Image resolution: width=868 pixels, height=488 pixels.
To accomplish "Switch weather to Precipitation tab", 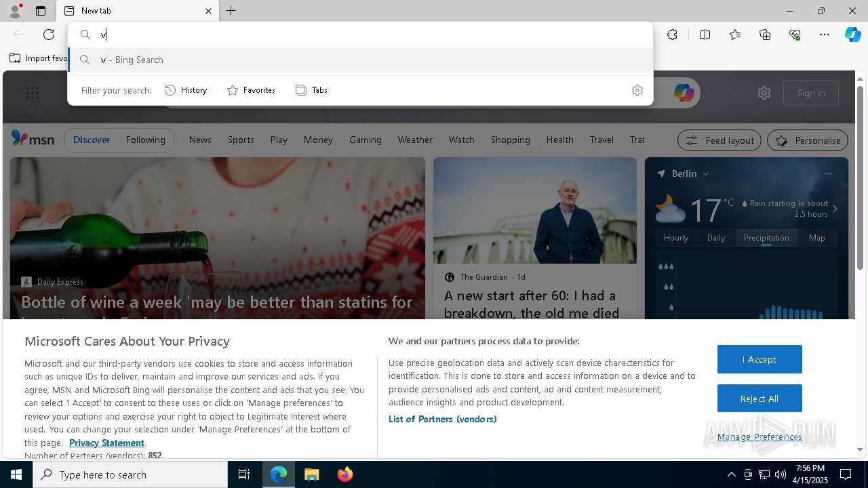I will coord(766,238).
